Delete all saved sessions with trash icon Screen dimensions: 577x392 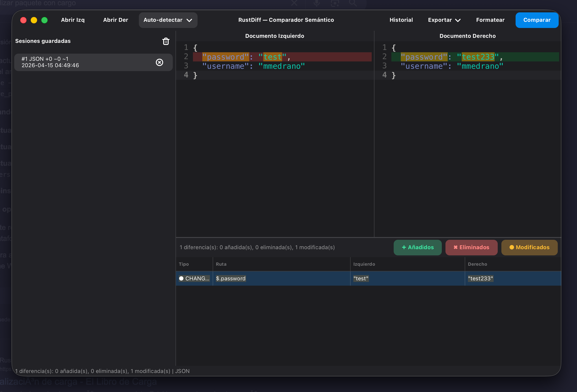coord(166,41)
